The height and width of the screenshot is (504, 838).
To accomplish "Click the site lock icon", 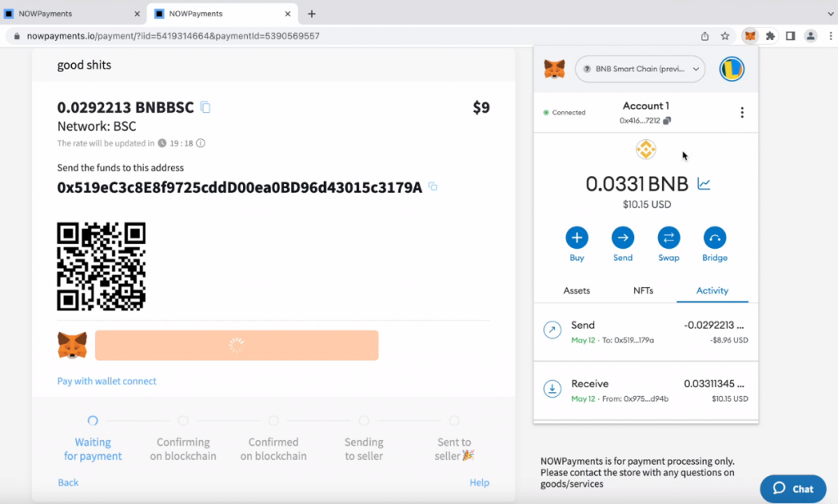I will click(16, 36).
